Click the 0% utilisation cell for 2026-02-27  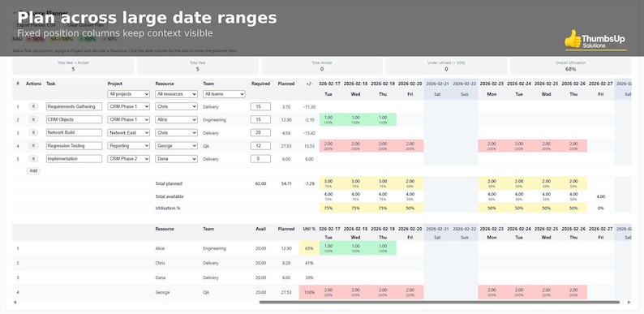coord(601,208)
